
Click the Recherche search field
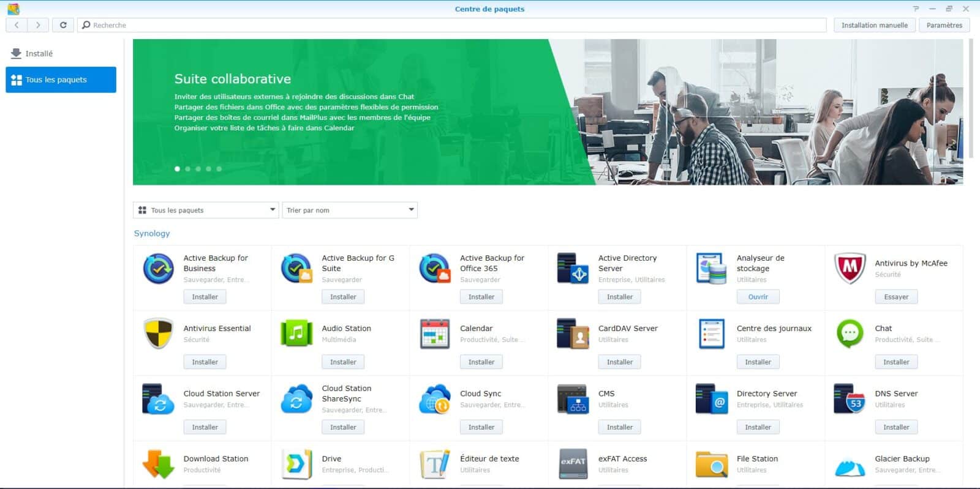tap(453, 25)
